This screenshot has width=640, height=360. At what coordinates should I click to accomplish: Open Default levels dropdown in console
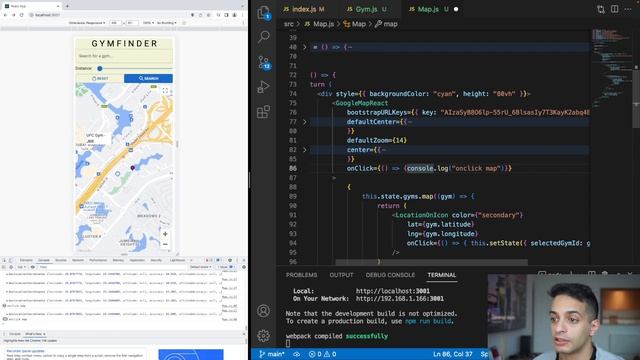click(200, 267)
